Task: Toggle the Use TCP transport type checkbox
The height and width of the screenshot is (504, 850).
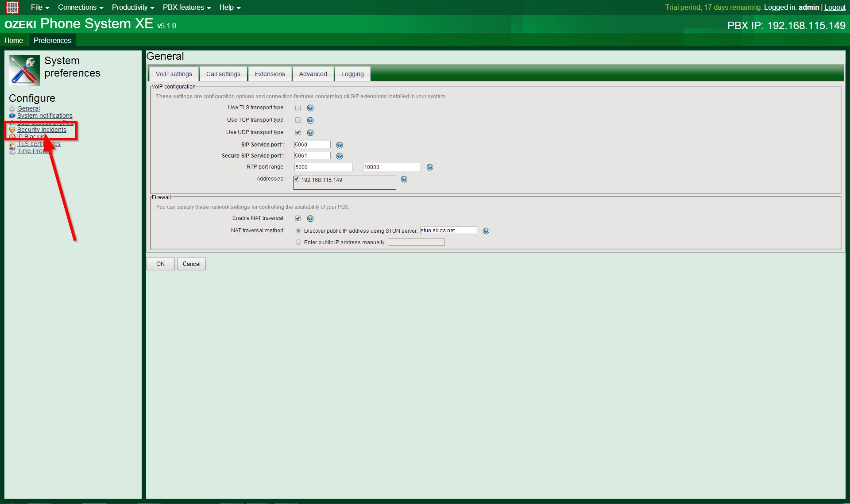Action: 298,120
